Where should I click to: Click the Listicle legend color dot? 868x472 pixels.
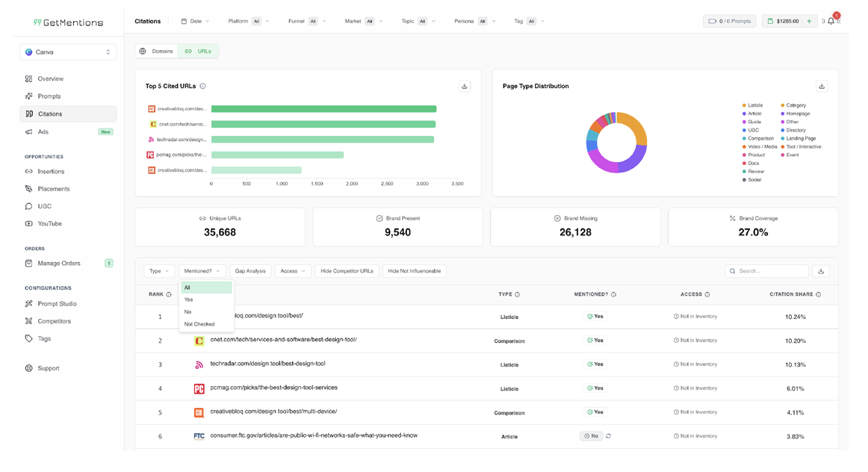pos(744,105)
